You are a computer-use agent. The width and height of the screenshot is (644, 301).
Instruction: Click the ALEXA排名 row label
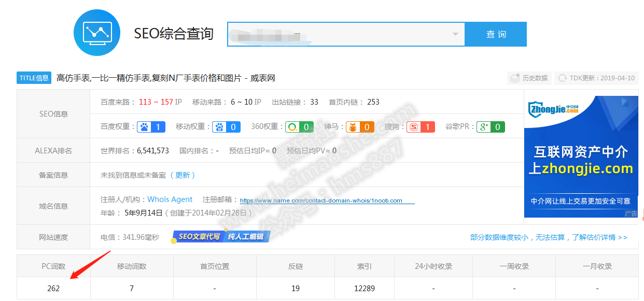53,151
